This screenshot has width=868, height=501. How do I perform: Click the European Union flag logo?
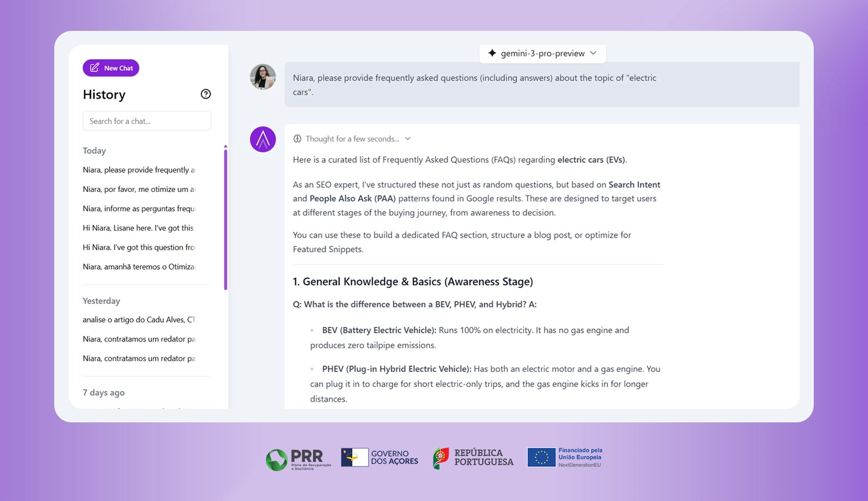coord(541,457)
